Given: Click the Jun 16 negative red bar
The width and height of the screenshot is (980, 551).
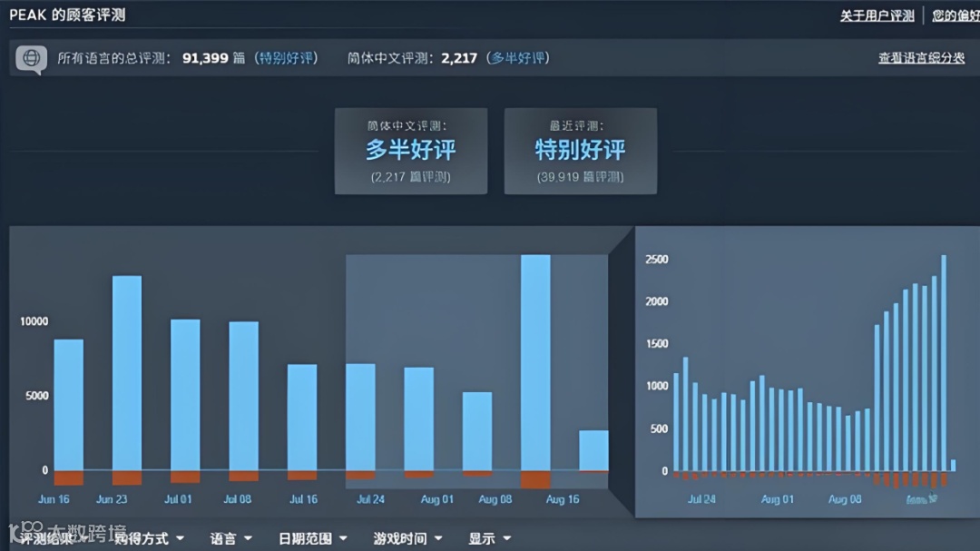Looking at the screenshot, I should click(x=69, y=477).
